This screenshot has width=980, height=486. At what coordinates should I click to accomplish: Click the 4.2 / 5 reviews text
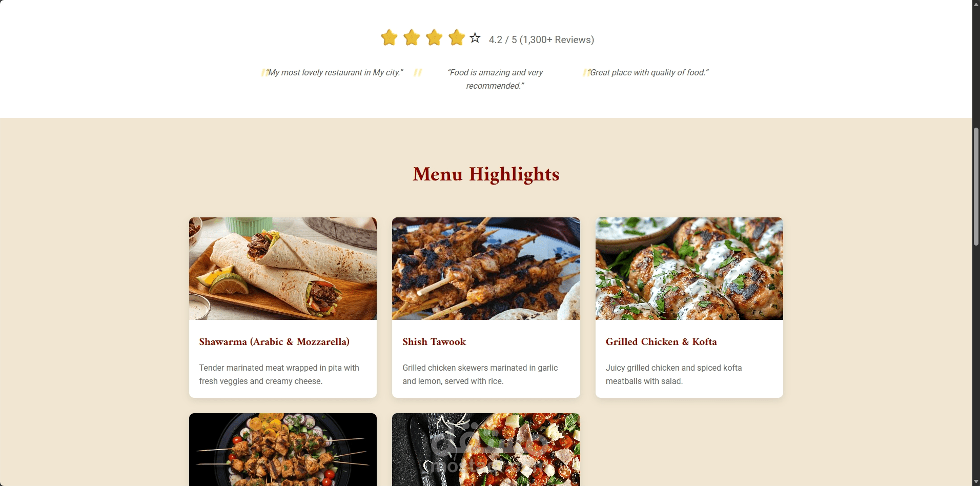pos(541,39)
